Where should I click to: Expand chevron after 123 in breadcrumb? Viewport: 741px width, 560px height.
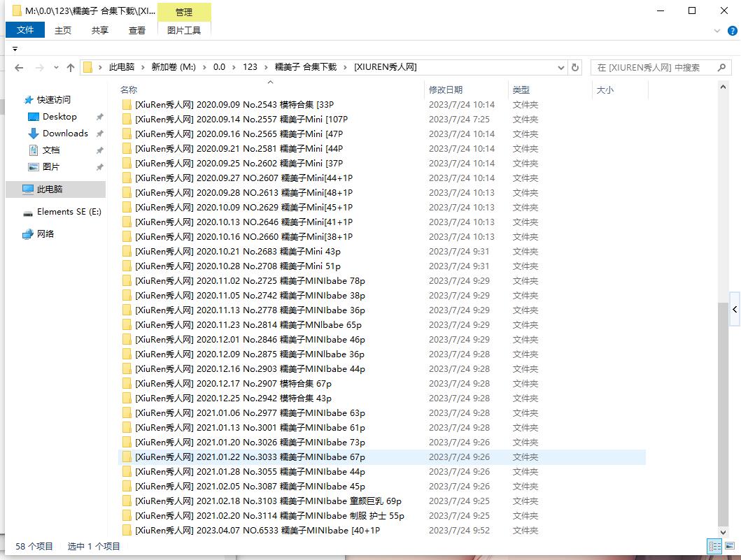pos(266,68)
